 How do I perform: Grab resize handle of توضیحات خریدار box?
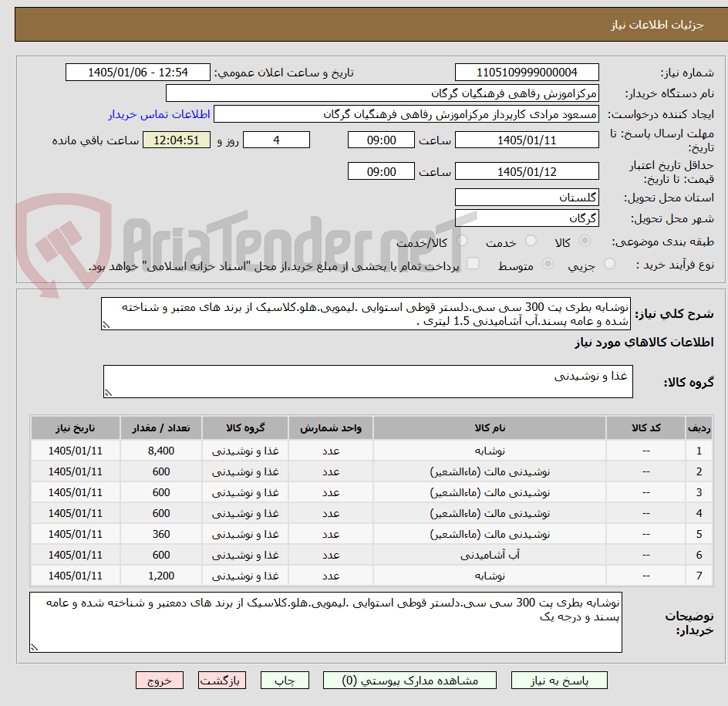(x=35, y=647)
